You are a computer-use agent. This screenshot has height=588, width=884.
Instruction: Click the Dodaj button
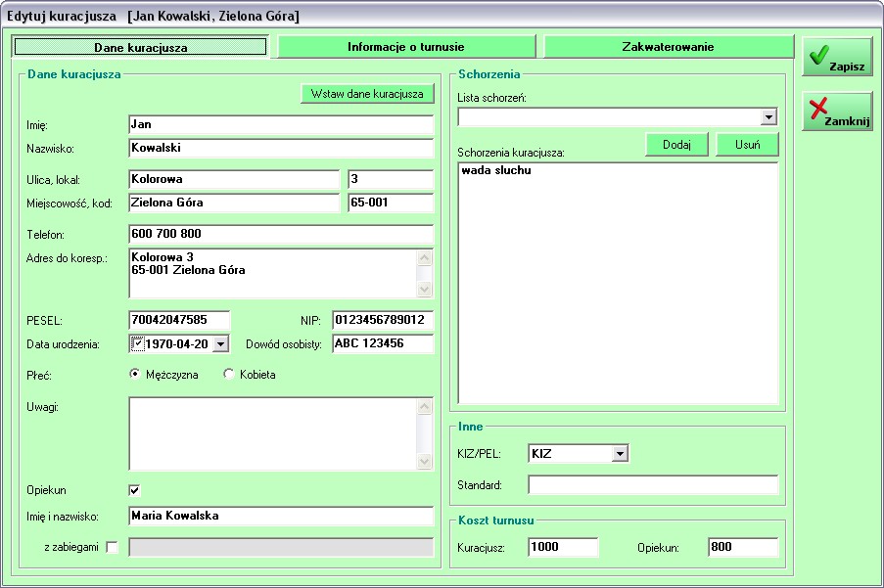point(676,145)
